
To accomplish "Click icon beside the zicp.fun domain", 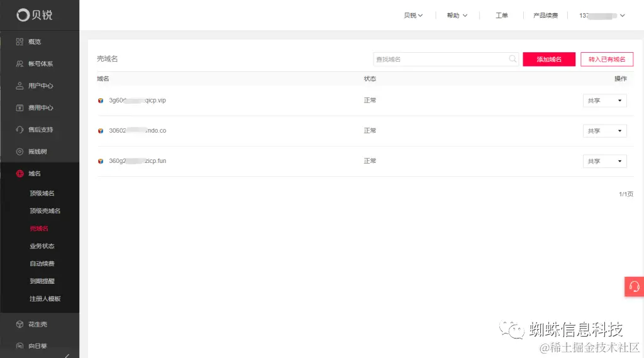I will click(101, 161).
